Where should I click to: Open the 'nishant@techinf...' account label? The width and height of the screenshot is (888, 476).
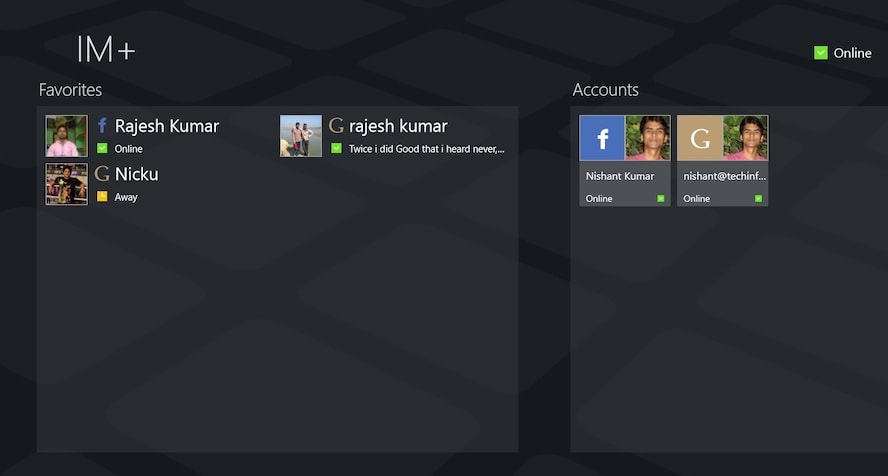724,176
